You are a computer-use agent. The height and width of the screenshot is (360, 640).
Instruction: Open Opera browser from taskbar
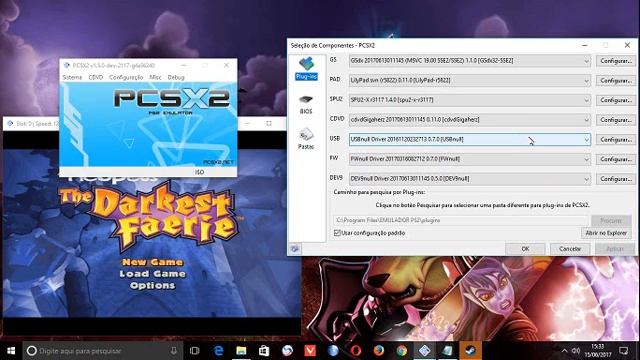356,351
